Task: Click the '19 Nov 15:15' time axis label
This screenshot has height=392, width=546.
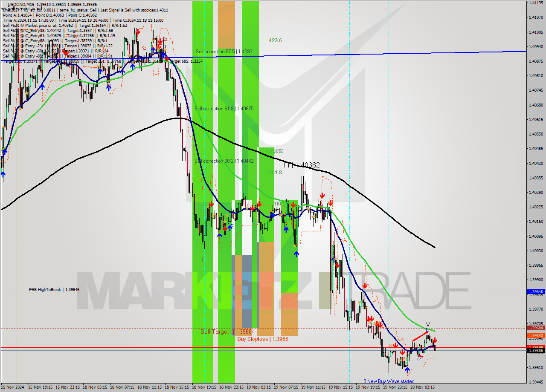Action: click(341, 387)
